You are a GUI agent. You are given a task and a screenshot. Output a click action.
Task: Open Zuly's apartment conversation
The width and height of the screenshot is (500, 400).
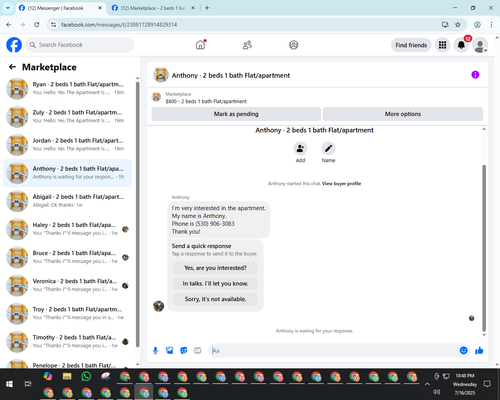pos(67,117)
